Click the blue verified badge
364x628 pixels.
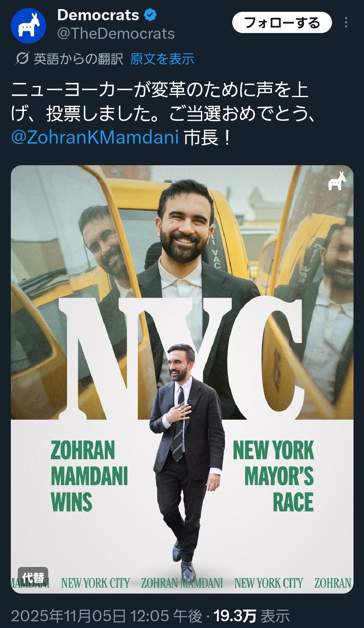(150, 15)
